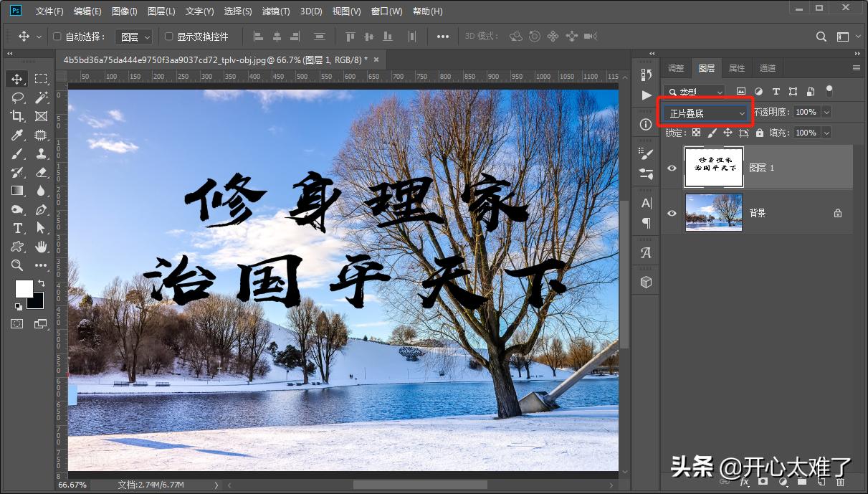Hide the 图层 1 layer

click(x=670, y=167)
